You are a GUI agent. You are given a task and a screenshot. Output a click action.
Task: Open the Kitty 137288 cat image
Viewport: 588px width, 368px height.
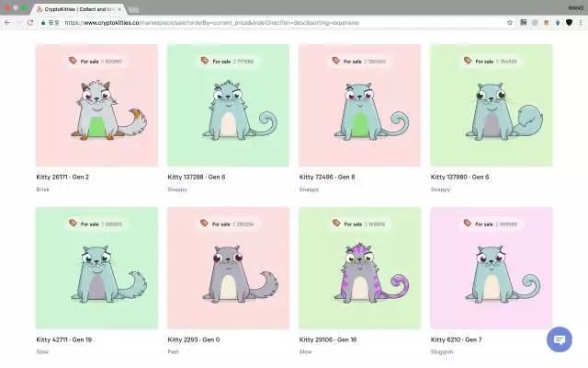click(x=228, y=106)
